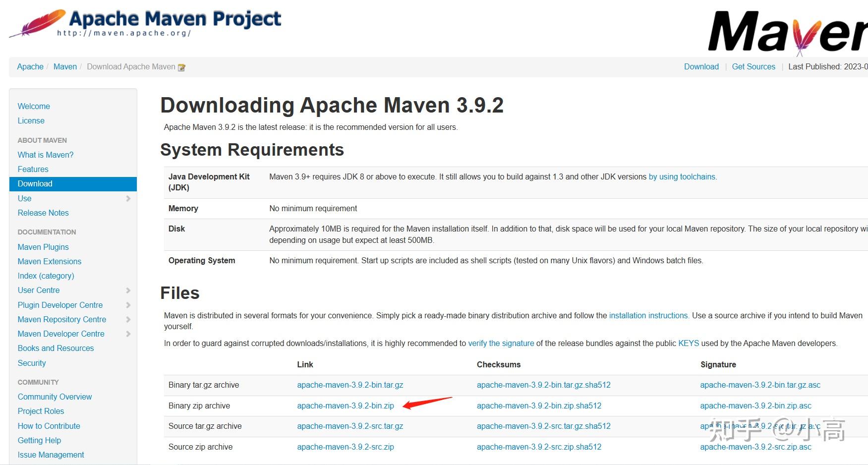Open the installation instructions link
The width and height of the screenshot is (868, 465).
[x=649, y=315]
